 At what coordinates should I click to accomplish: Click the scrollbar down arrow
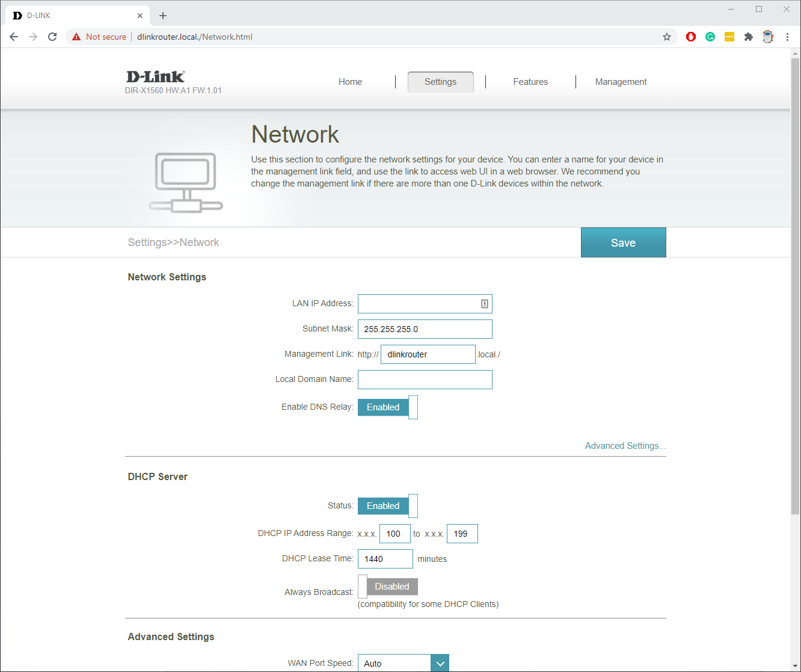coord(795,667)
